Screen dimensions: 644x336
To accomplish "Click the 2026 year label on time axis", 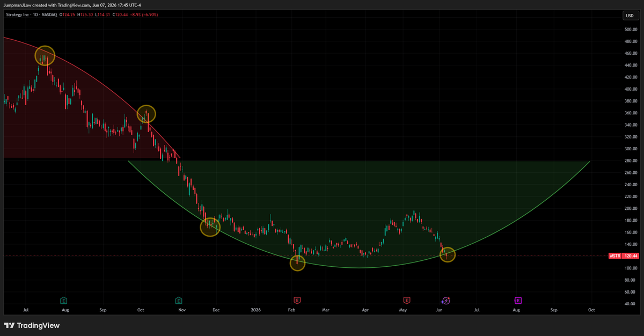I will (257, 310).
